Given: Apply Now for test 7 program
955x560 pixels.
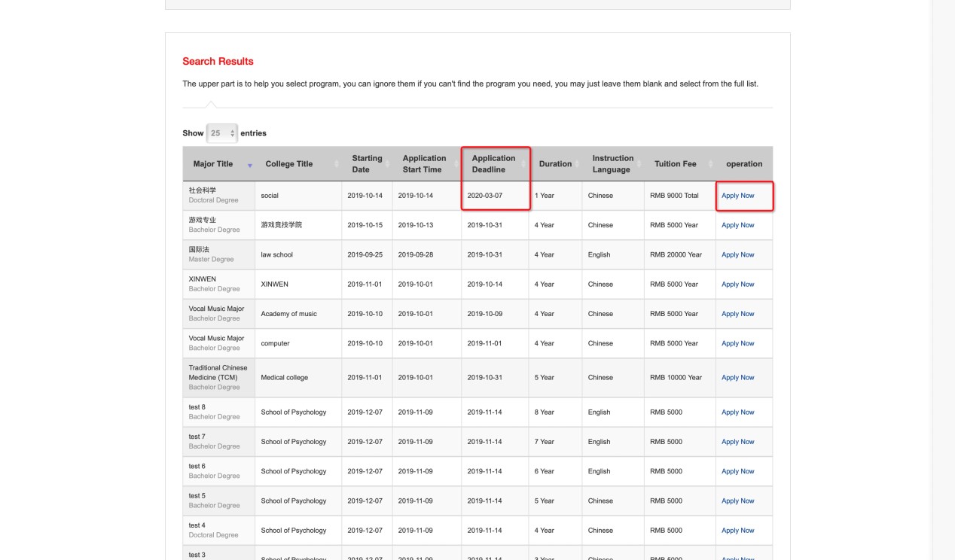Looking at the screenshot, I should pos(737,442).
